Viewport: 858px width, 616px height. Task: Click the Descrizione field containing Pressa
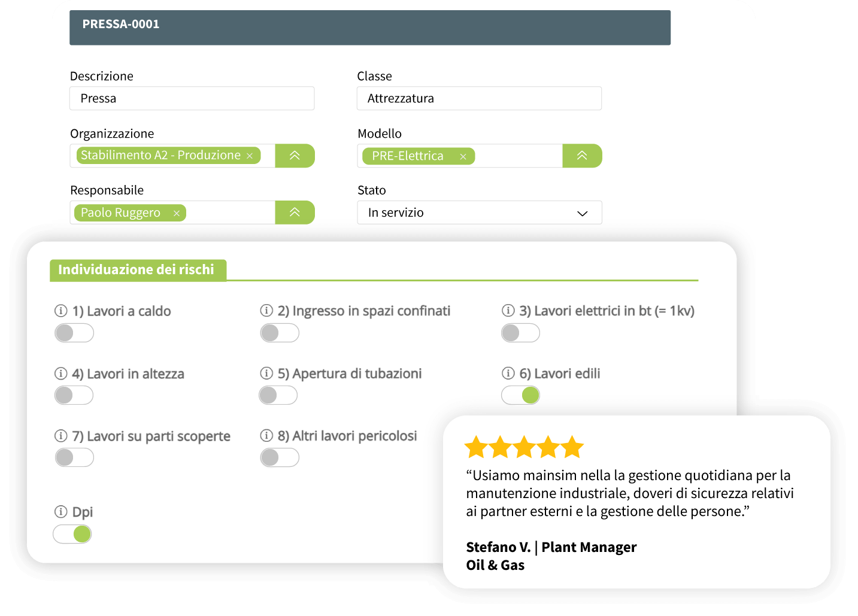[x=192, y=98]
